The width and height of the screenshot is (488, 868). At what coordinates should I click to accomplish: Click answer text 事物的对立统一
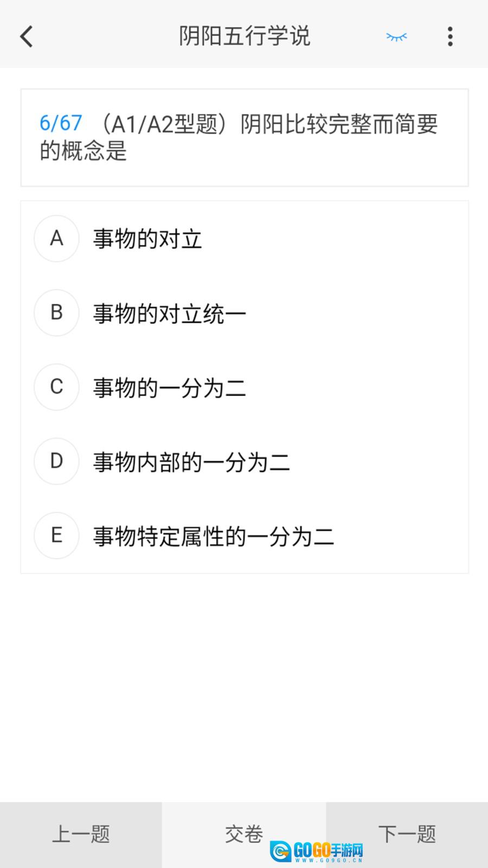[170, 314]
